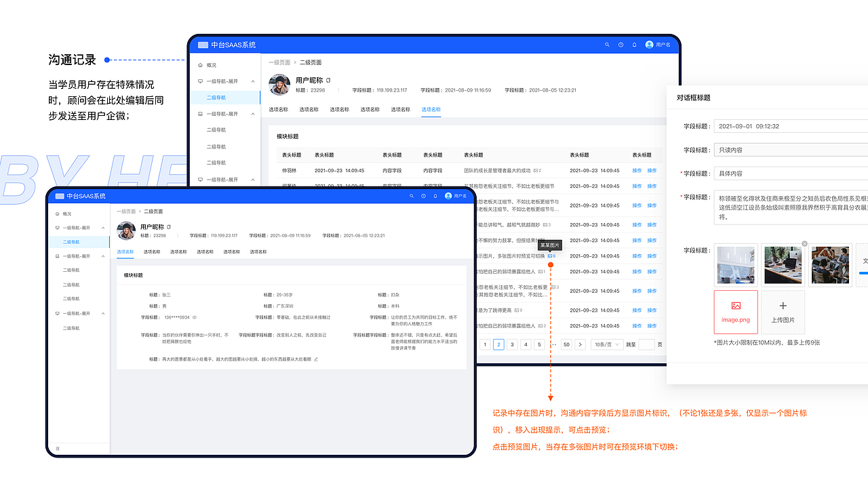This screenshot has width=868, height=488.
Task: Go to 一级页面 breadcrumb in front window
Action: pos(125,211)
